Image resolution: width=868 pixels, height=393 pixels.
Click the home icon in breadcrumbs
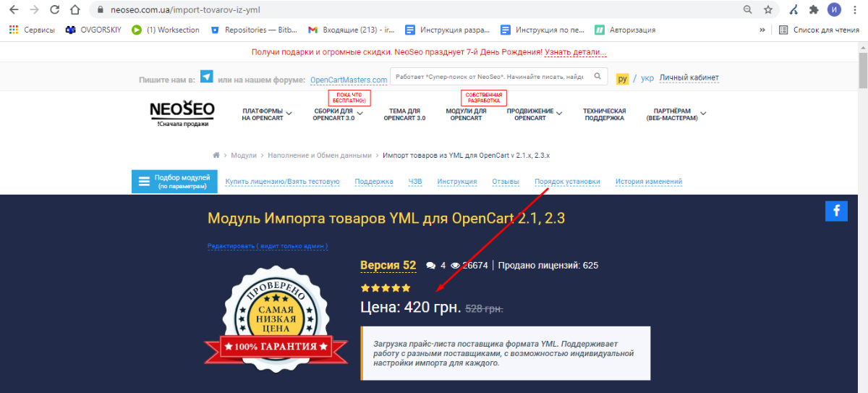[x=216, y=156]
